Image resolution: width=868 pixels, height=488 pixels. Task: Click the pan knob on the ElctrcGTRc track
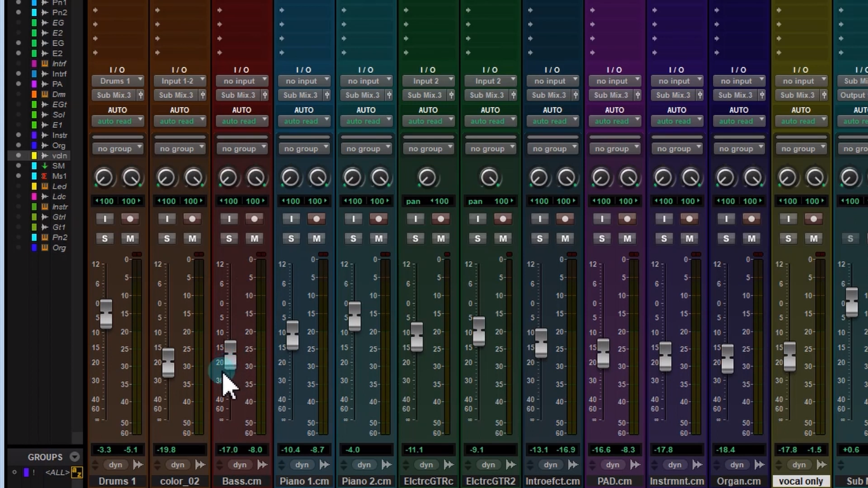(x=426, y=178)
